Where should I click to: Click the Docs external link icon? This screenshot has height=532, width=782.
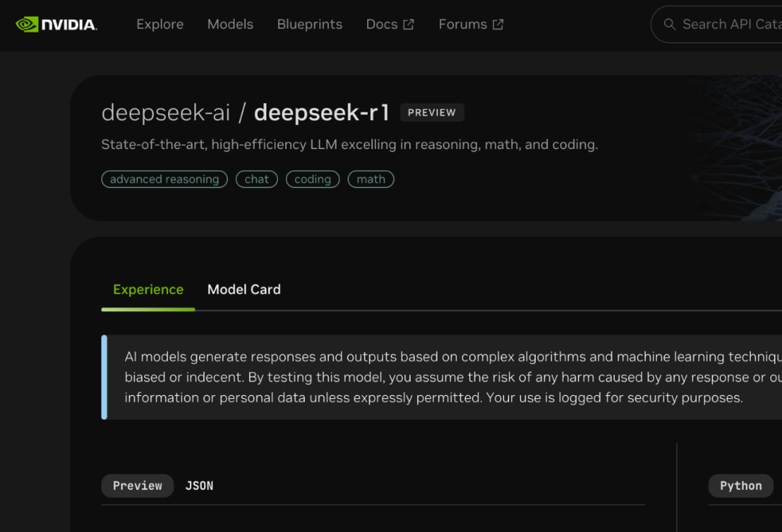[408, 25]
